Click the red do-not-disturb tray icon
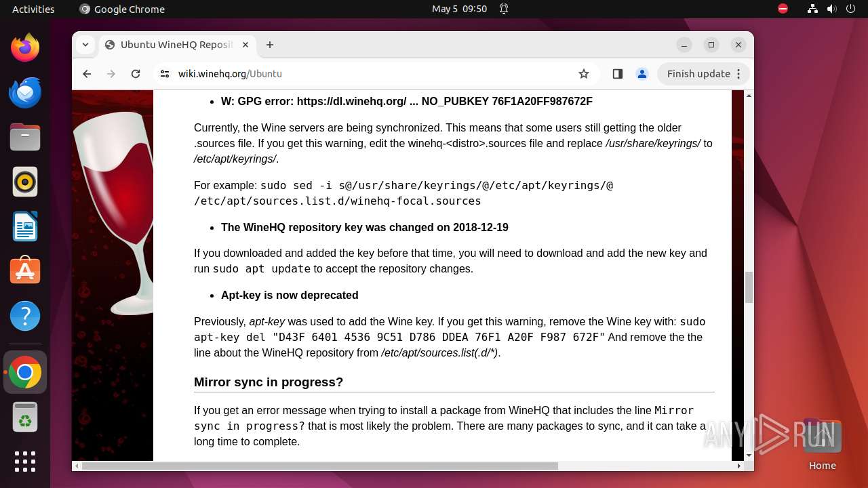 783,9
